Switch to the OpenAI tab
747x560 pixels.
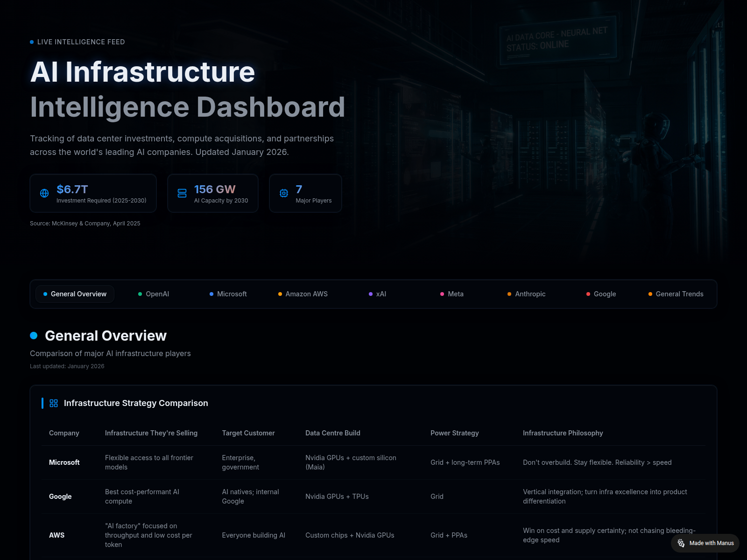154,294
